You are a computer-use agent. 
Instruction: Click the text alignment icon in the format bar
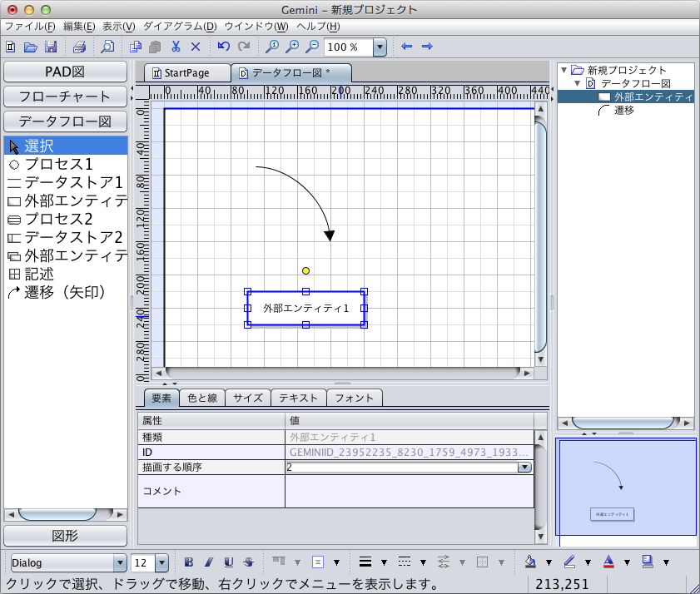[x=317, y=562]
